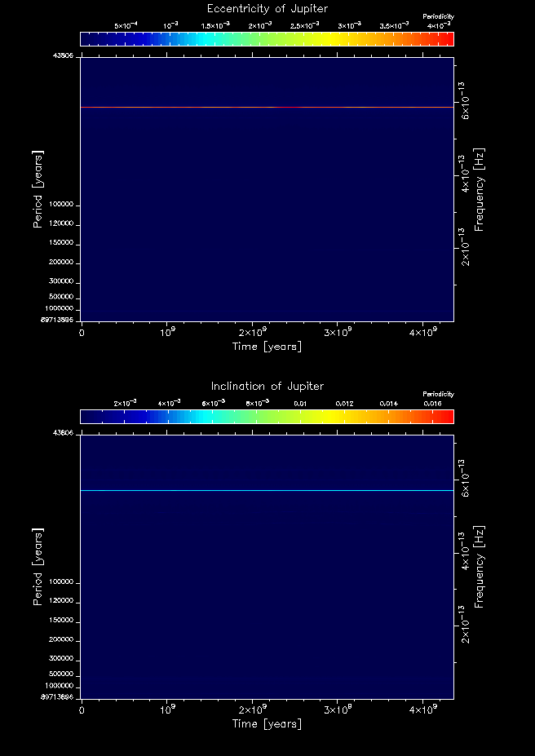The image size is (535, 756).
Task: Select the horizontal spectral line in the Inclination plot
Action: (x=267, y=490)
